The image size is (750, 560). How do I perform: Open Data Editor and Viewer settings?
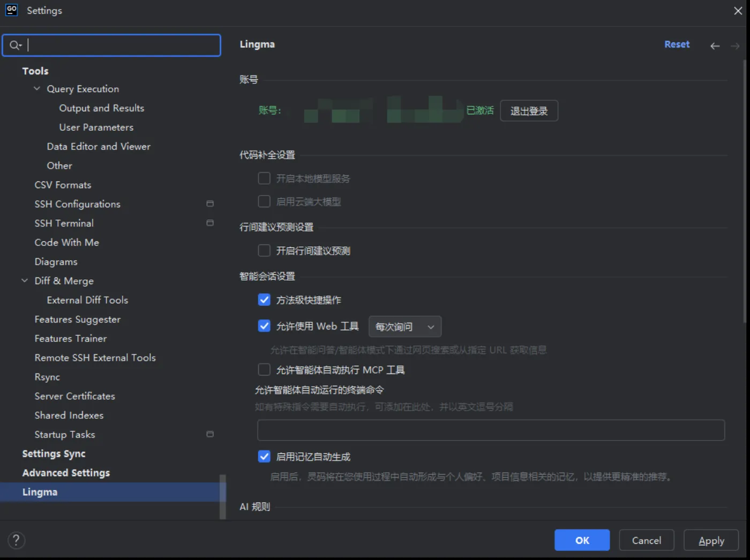click(99, 146)
